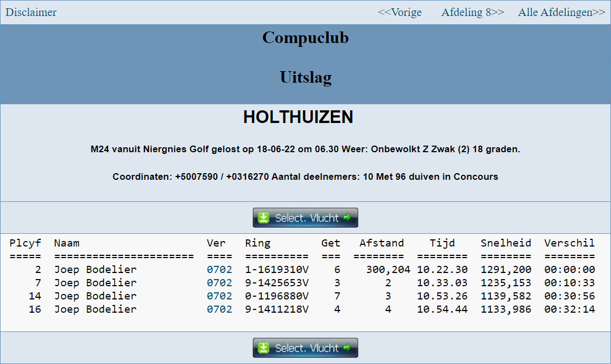
Task: Click Joep Bodelier name in place 14 row
Action: tap(95, 296)
